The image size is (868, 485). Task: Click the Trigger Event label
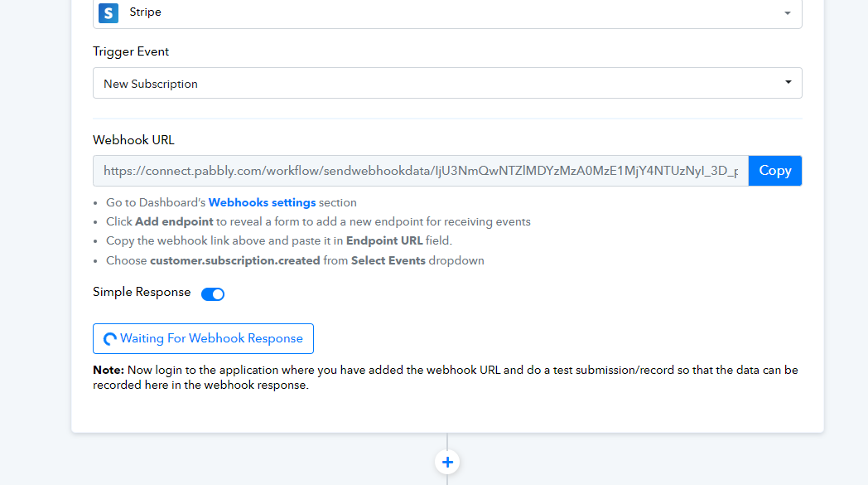(131, 51)
